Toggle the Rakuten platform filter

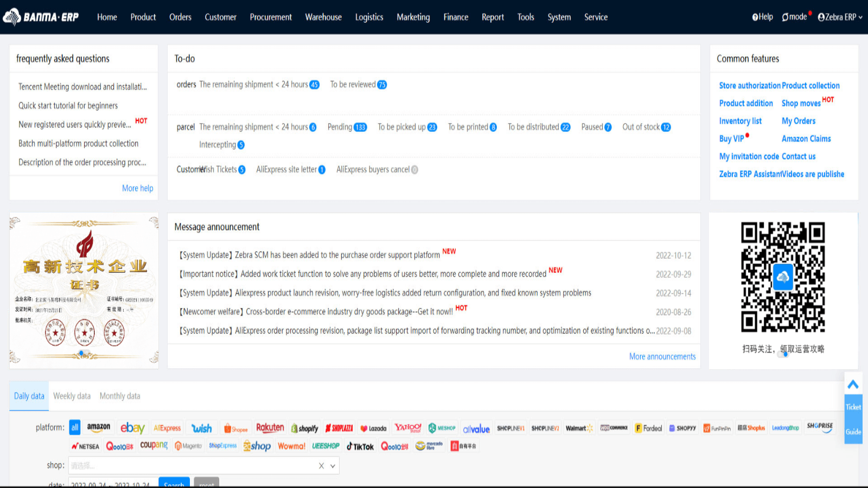pyautogui.click(x=270, y=427)
